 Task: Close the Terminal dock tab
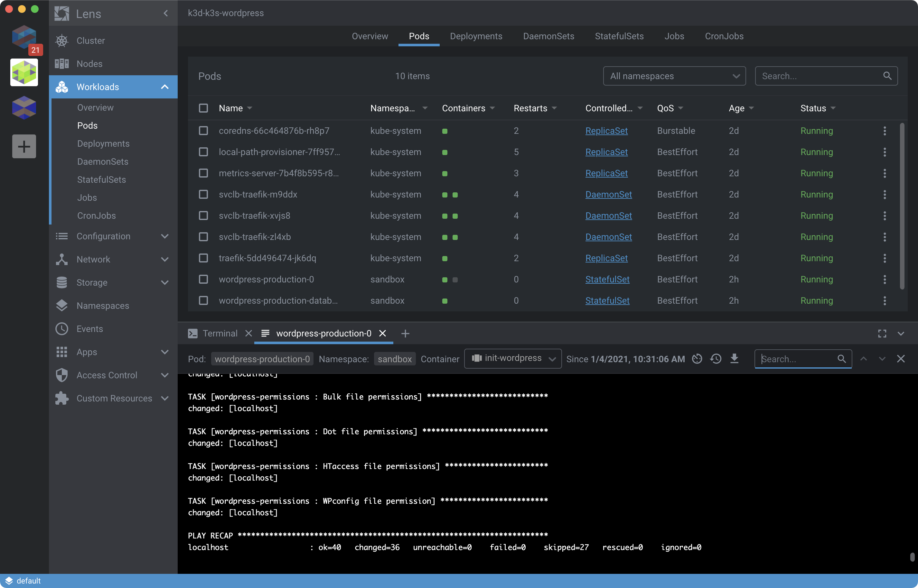coord(249,333)
